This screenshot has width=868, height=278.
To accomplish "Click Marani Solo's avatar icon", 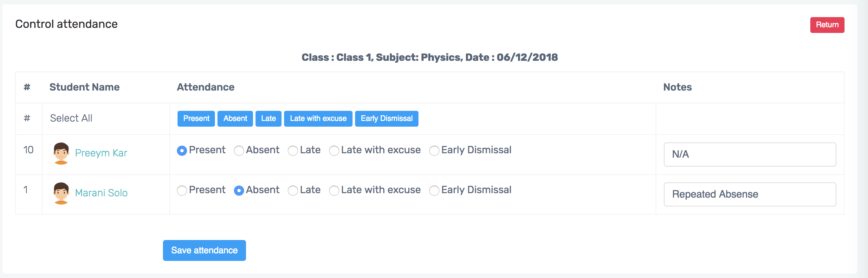I will [61, 193].
